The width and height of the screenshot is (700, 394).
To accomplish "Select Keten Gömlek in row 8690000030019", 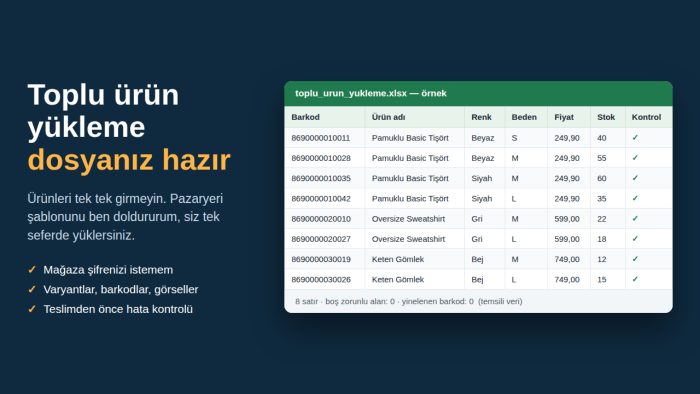I will click(398, 259).
